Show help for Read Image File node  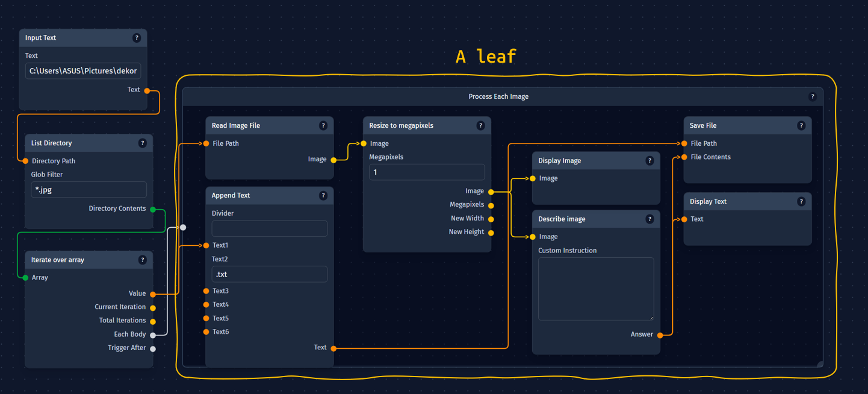[x=323, y=126]
